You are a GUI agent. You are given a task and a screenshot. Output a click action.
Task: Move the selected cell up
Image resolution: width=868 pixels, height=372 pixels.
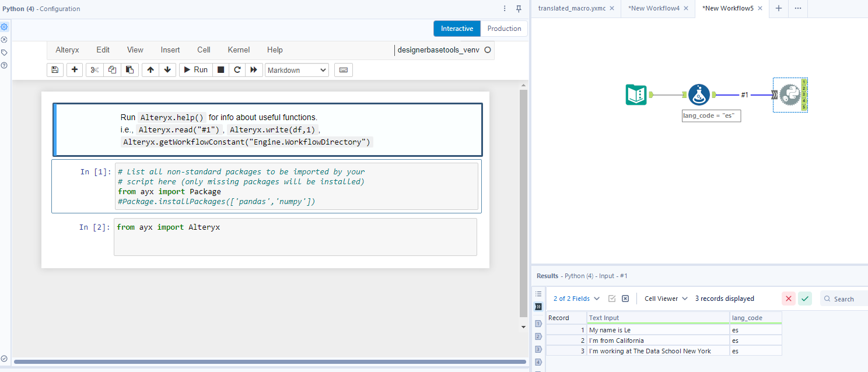[150, 70]
